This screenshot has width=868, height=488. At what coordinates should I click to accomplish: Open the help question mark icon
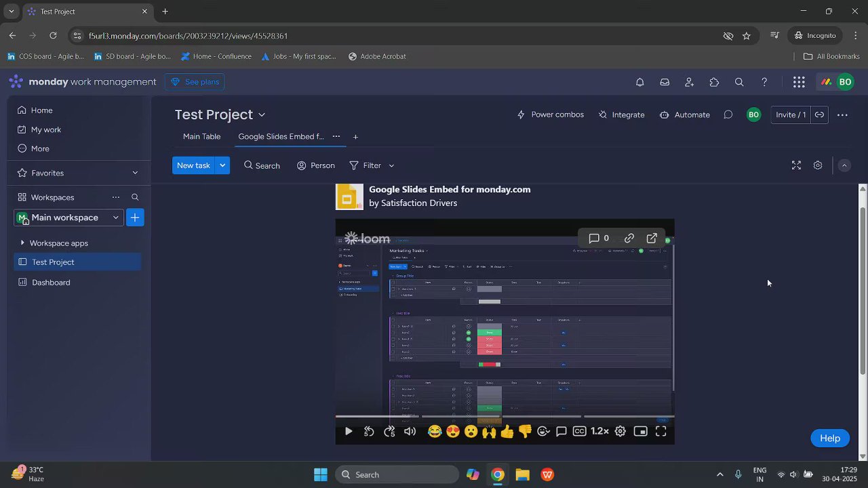tap(764, 82)
